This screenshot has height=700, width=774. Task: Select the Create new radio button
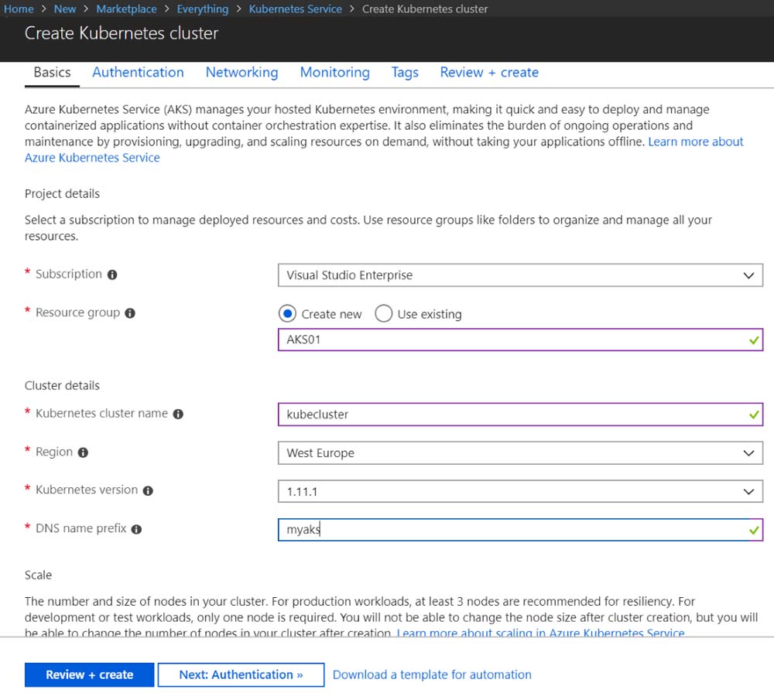coord(287,313)
